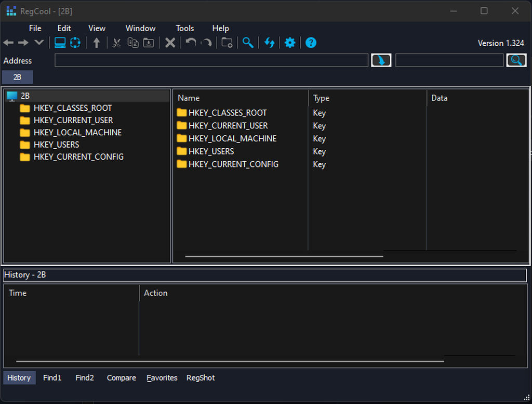Open the Help menu
Image resolution: width=532 pixels, height=404 pixels.
[220, 29]
